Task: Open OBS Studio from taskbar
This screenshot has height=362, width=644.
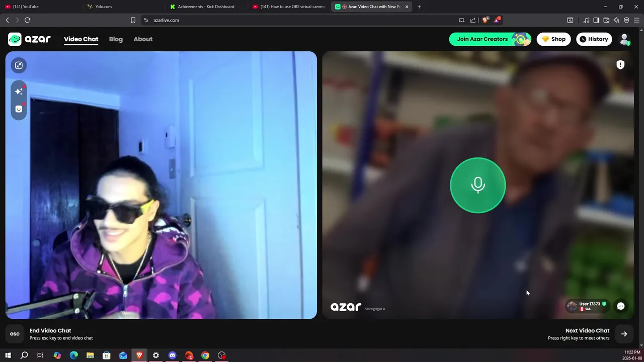Action: (222, 355)
